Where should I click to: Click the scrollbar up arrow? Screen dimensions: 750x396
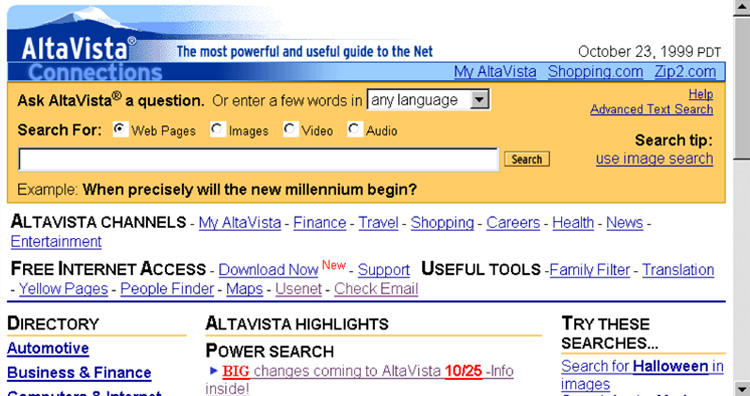(x=742, y=7)
